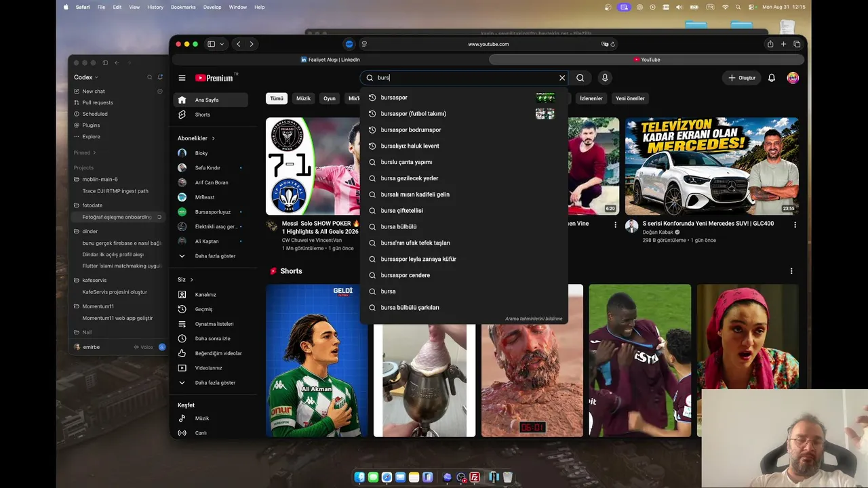868x488 pixels.
Task: Switch to the Faaliyet Akışı LinkedIn tab
Action: point(330,60)
